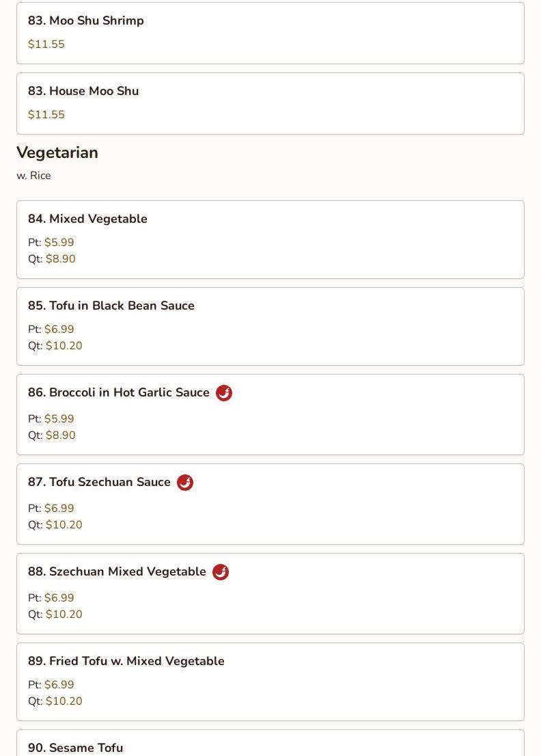Viewport: 541px width, 756px height.
Task: Open 84. Mixed Vegetable item
Action: [87, 219]
